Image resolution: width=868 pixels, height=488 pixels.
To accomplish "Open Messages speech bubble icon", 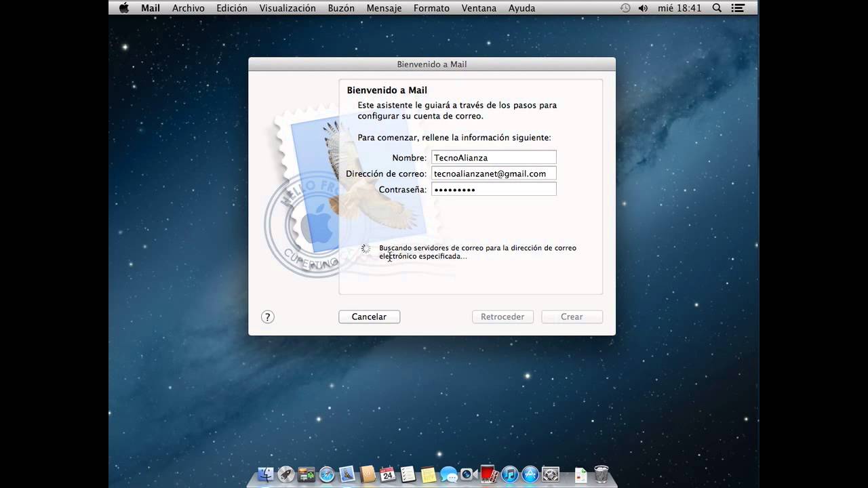I will tap(449, 474).
